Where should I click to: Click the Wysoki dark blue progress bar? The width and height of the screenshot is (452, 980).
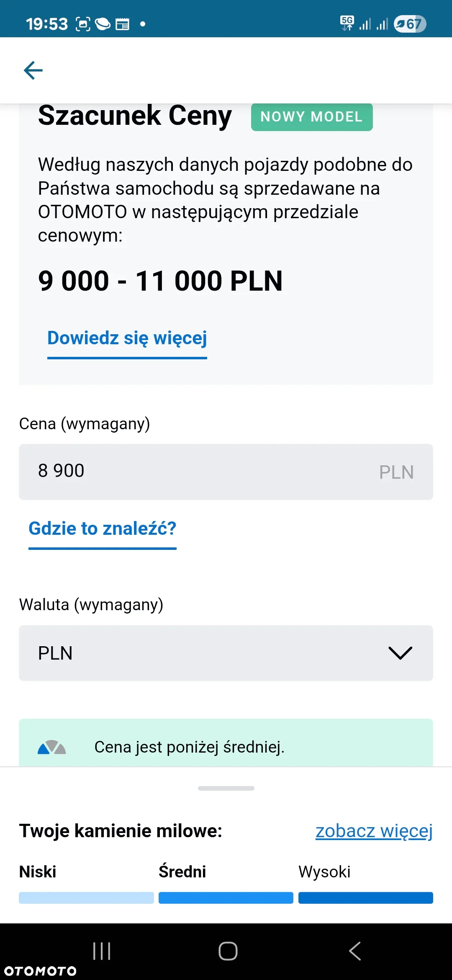click(x=366, y=898)
